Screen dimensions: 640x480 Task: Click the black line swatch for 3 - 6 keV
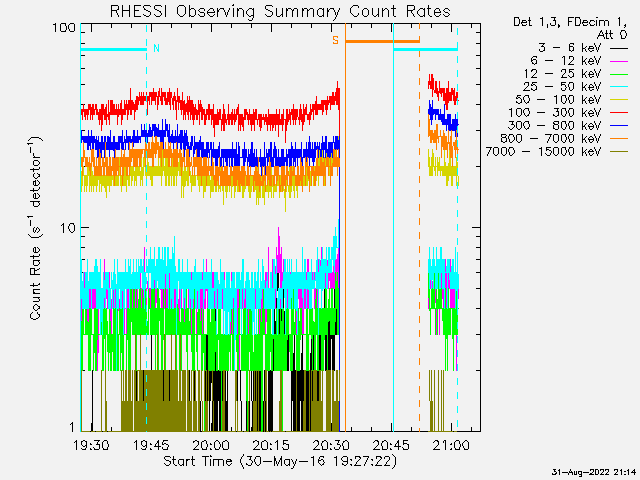tap(619, 48)
